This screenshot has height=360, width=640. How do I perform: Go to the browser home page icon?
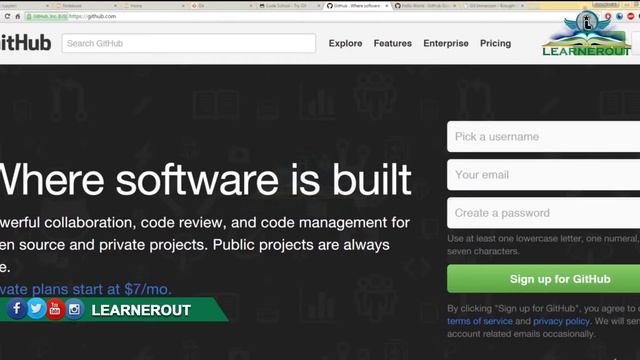(x=18, y=16)
